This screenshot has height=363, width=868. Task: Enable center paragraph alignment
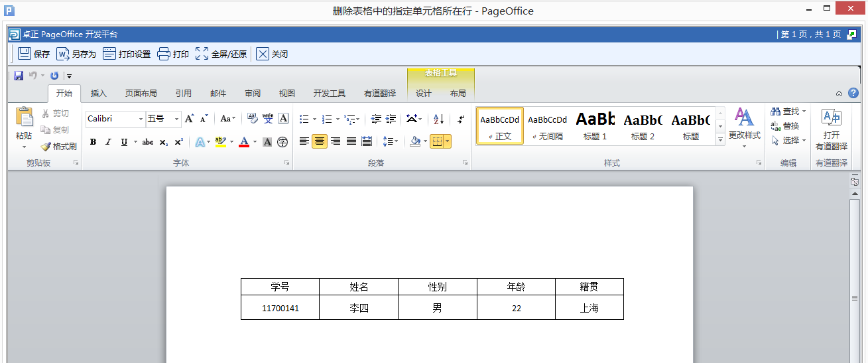click(x=320, y=141)
